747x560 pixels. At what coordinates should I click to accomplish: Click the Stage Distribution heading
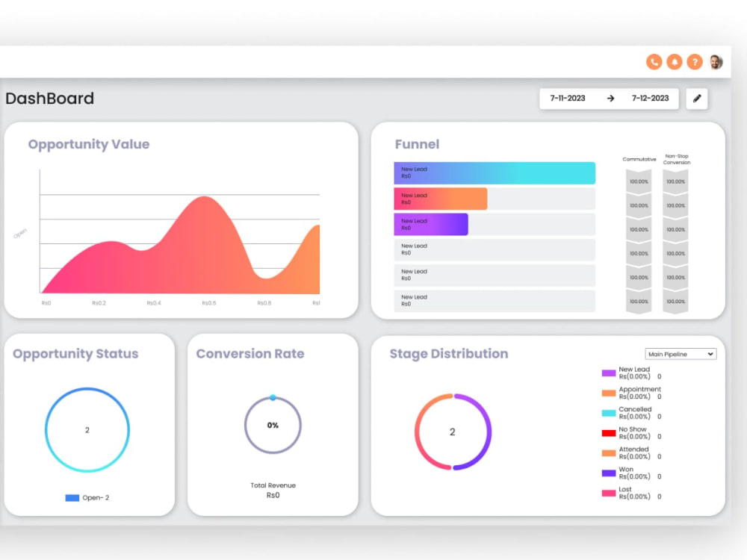point(449,354)
